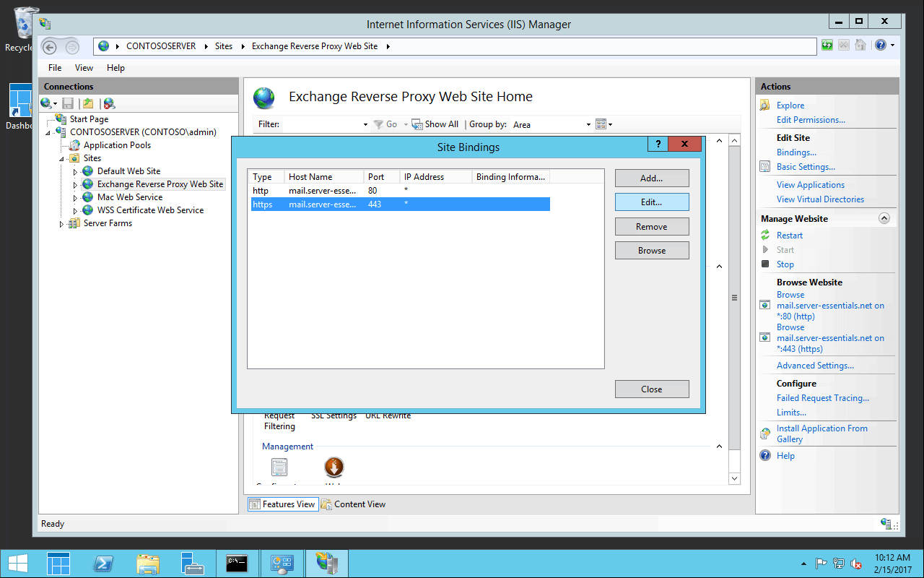The width and height of the screenshot is (924, 578).
Task: Click Edit... in Site Bindings dialog
Action: coord(652,202)
